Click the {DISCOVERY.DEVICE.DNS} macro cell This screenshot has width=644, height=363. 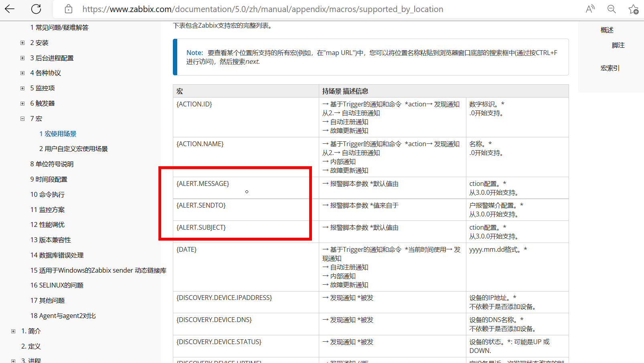(x=246, y=324)
